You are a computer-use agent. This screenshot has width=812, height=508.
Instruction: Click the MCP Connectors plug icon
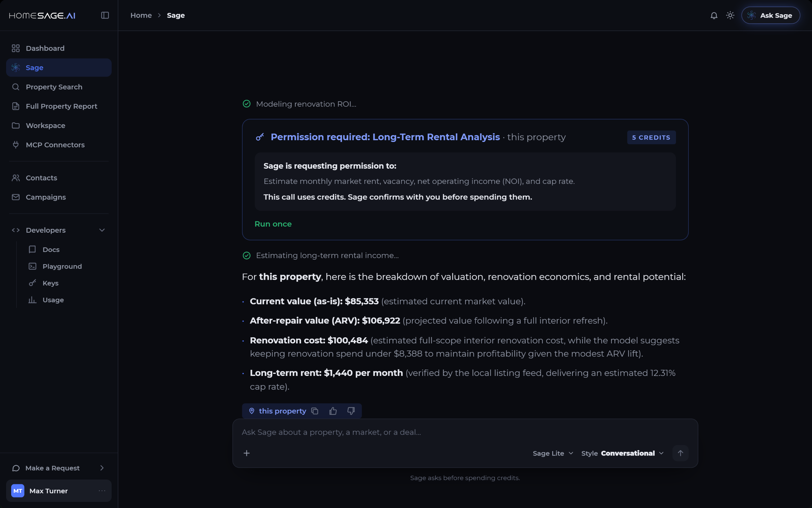click(16, 145)
